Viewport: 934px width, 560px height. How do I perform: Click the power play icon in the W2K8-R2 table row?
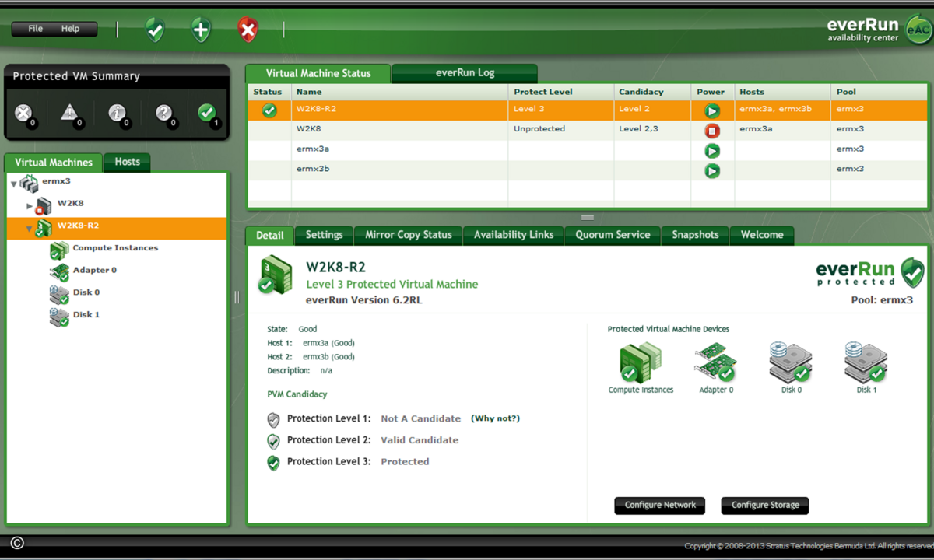click(712, 111)
